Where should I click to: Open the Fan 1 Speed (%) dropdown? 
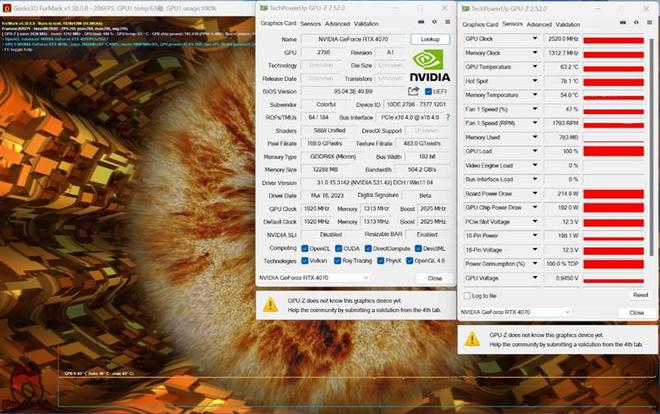pos(535,109)
